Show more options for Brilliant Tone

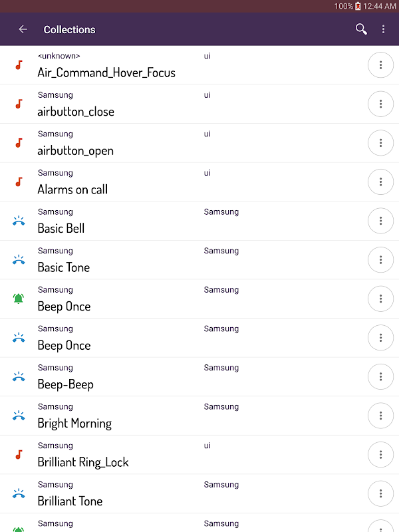pos(380,493)
